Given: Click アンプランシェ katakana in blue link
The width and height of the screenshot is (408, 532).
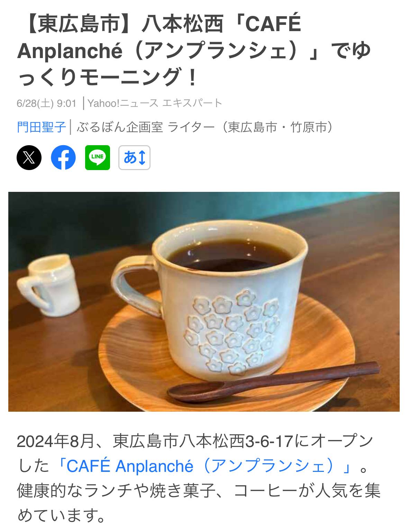Looking at the screenshot, I should 273,466.
